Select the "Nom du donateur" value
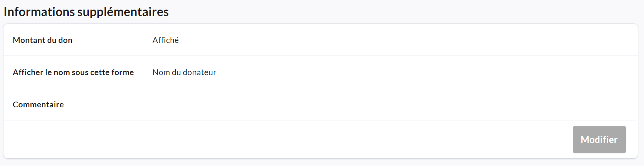644x166 pixels. (184, 72)
